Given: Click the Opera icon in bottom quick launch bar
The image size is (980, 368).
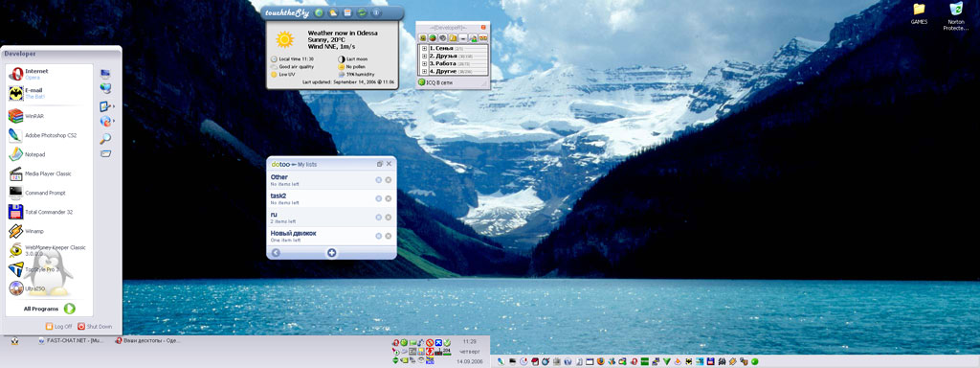Looking at the screenshot, I should coord(634,361).
